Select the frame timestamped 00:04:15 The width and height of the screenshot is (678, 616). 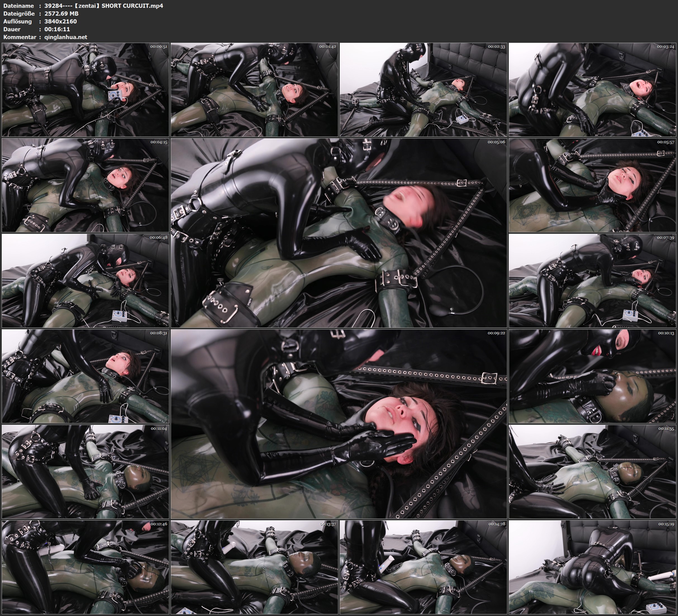click(85, 185)
